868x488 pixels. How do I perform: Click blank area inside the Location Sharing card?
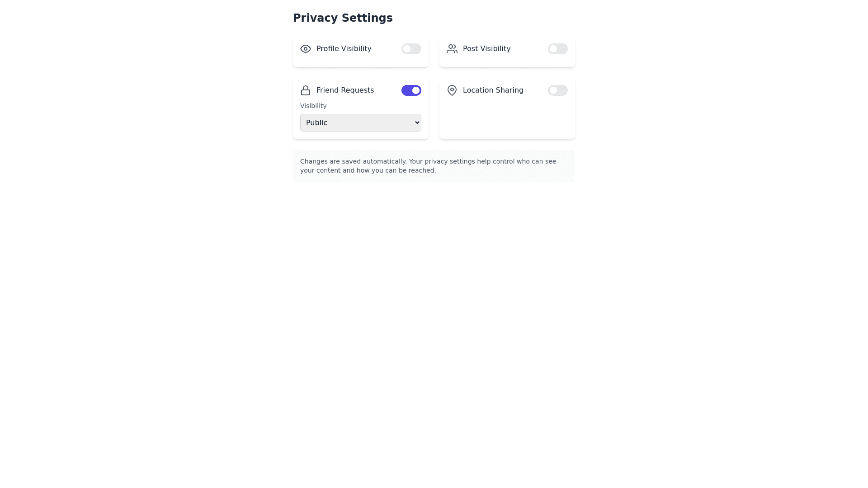507,120
